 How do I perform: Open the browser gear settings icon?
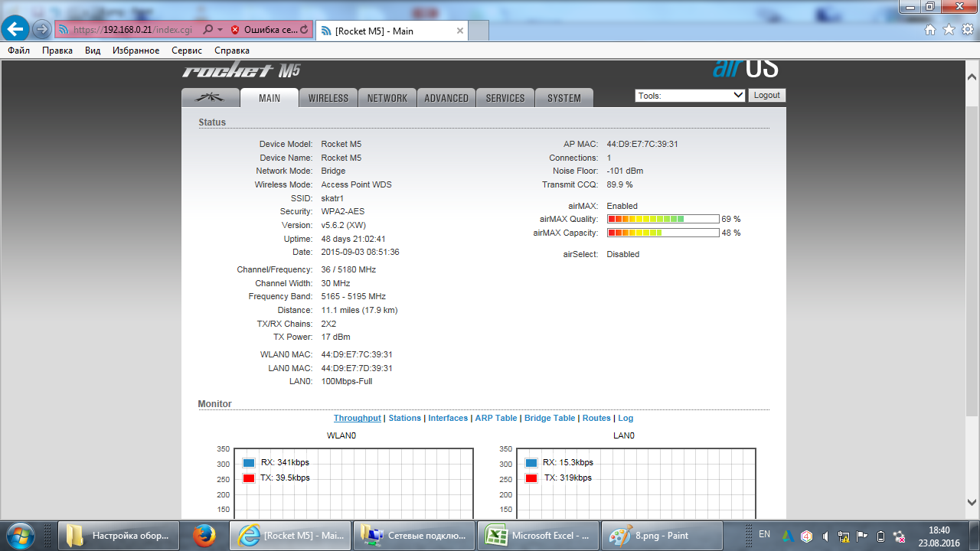(x=968, y=29)
